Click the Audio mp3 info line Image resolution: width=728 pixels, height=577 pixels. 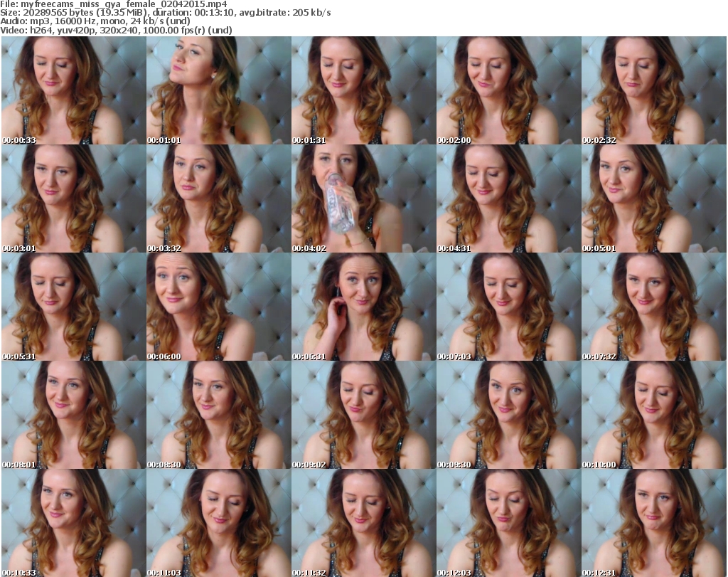coord(95,21)
